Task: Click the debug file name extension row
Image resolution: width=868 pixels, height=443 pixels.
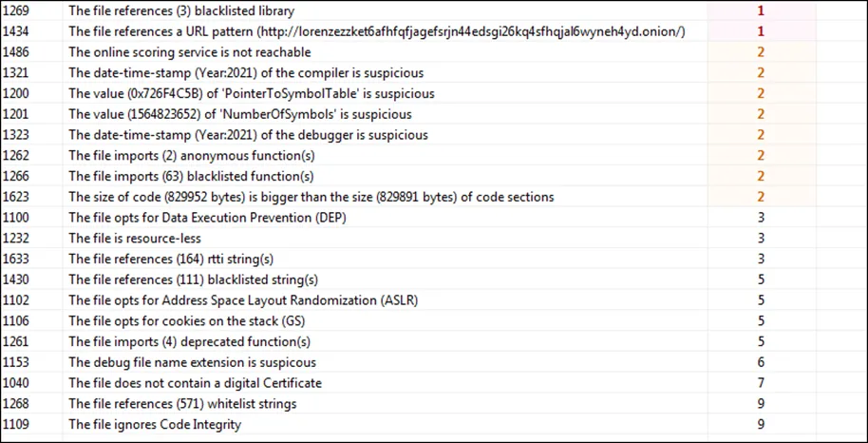Action: (x=434, y=362)
